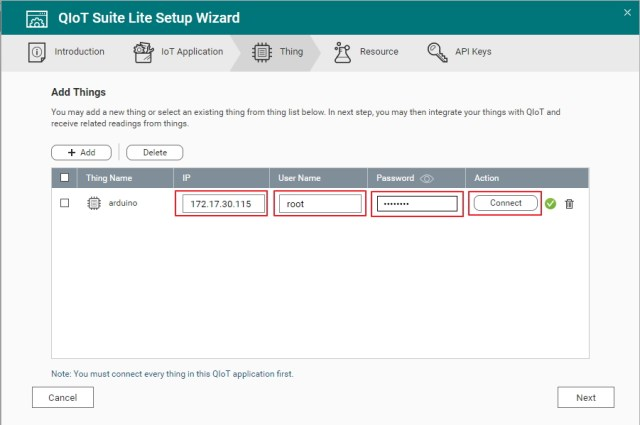Focus the IP address field

click(224, 204)
